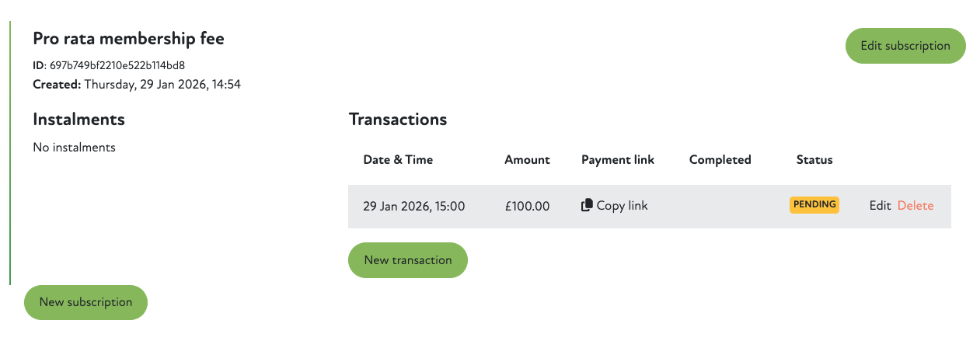The width and height of the screenshot is (980, 355).
Task: Click the £100.00 amount cell
Action: tap(527, 206)
